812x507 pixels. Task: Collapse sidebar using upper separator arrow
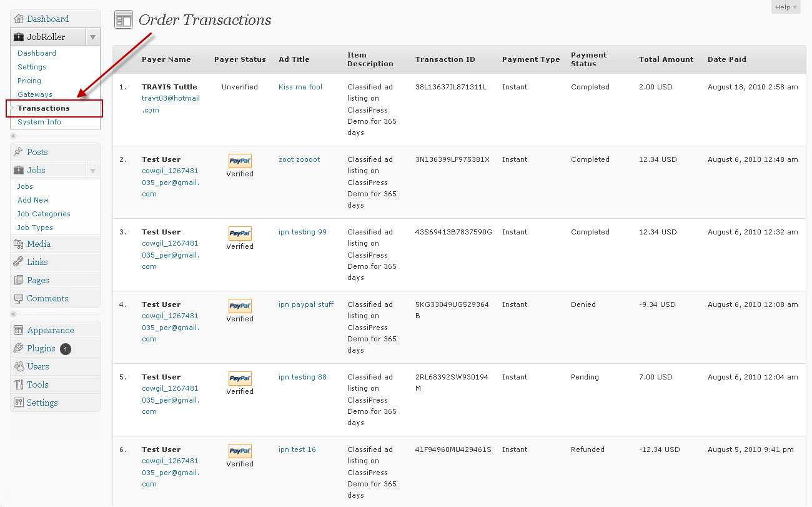[14, 136]
